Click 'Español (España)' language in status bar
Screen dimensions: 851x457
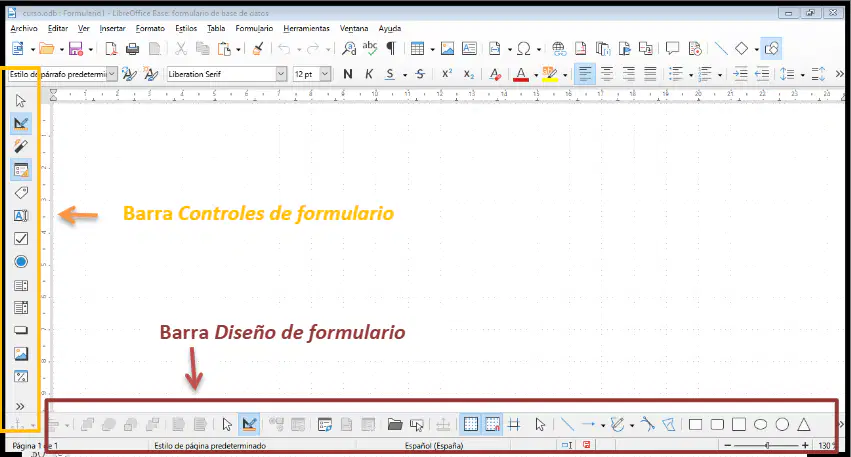[434, 446]
